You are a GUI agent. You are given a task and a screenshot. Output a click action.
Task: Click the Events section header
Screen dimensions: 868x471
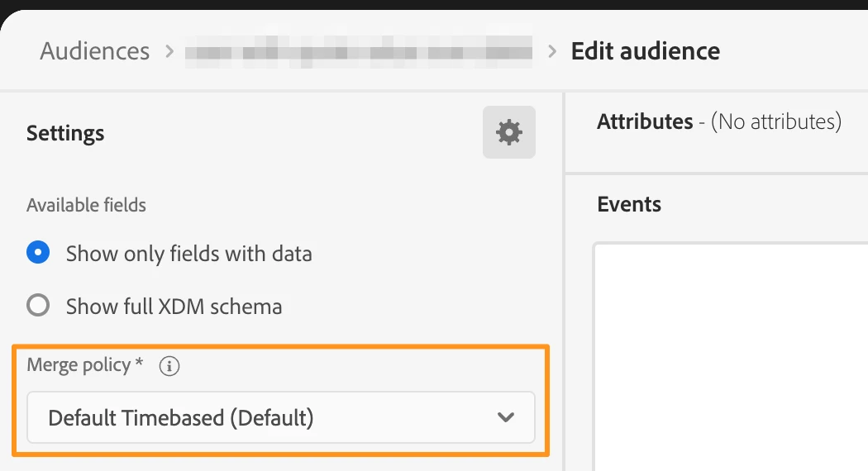click(629, 204)
